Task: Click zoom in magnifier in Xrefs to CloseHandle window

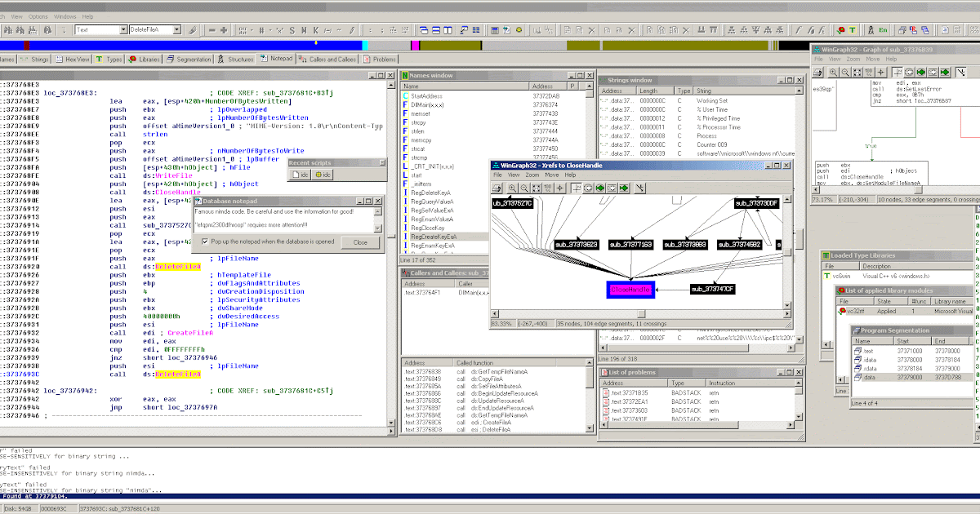Action: click(x=512, y=188)
